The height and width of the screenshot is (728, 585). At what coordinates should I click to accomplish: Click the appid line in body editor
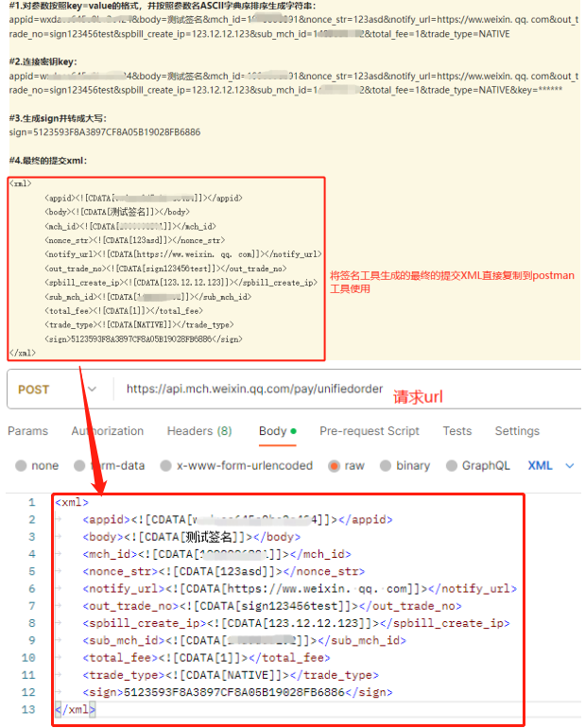click(x=237, y=519)
